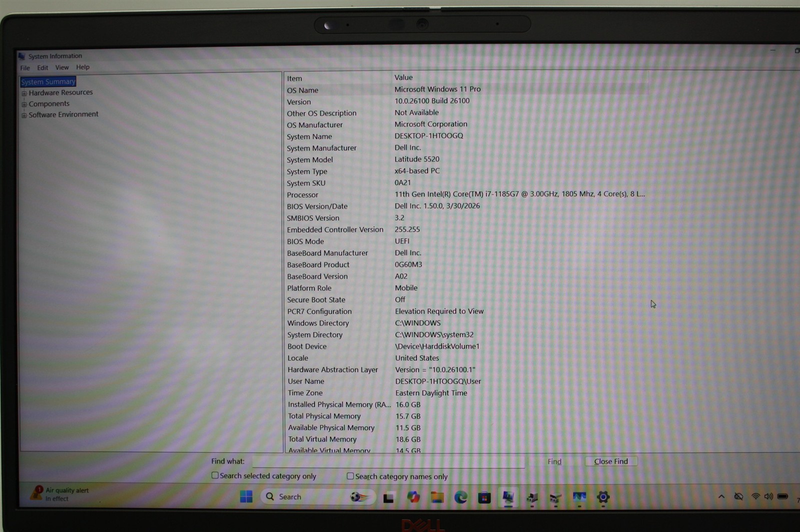The width and height of the screenshot is (800, 532).
Task: Select the Components tree item
Action: pyautogui.click(x=49, y=103)
